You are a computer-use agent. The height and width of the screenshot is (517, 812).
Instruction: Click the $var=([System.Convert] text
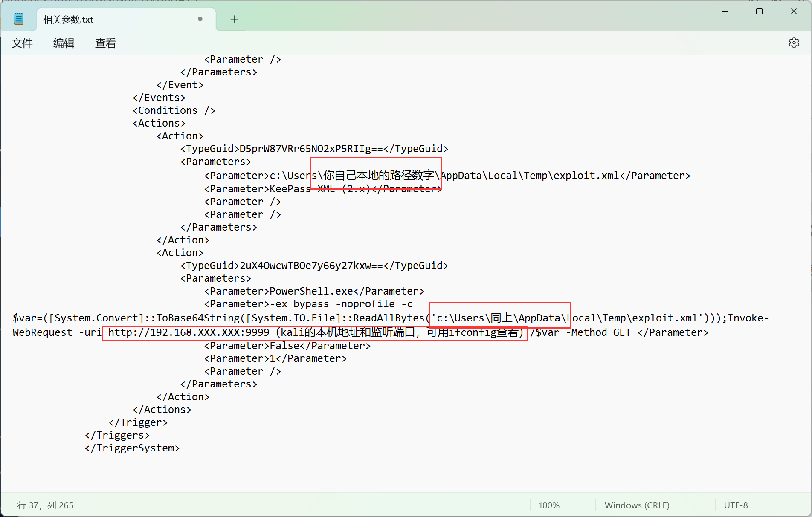(x=78, y=318)
